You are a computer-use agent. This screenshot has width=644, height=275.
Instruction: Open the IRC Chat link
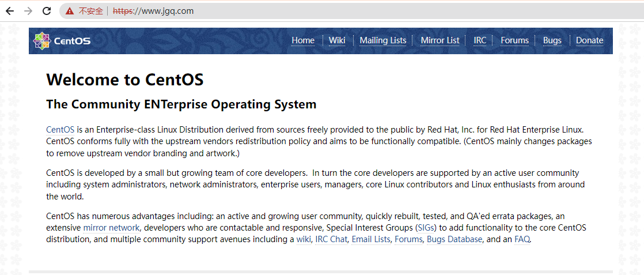331,239
